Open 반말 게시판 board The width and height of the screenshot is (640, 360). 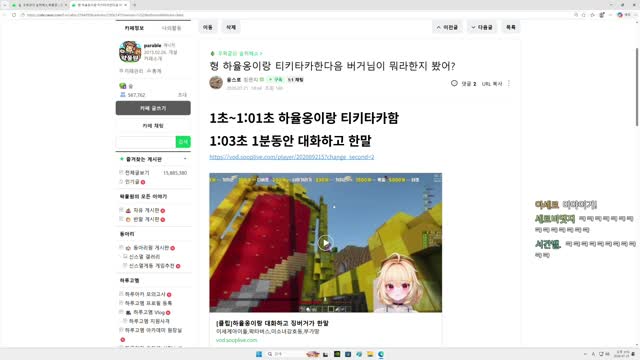[146, 219]
